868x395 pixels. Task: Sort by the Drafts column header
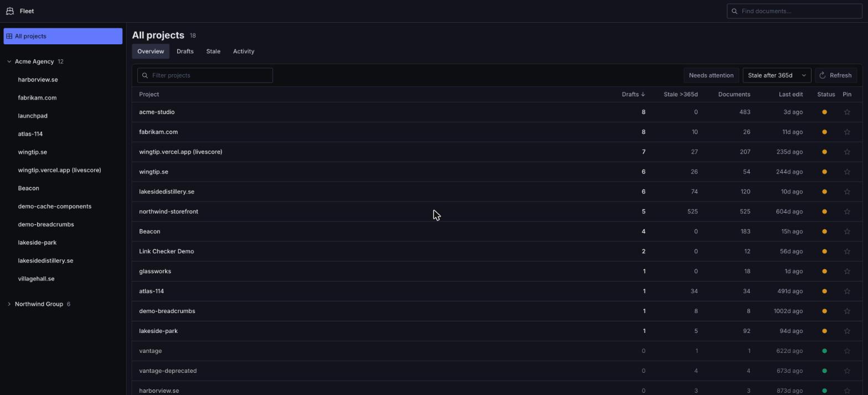point(633,94)
